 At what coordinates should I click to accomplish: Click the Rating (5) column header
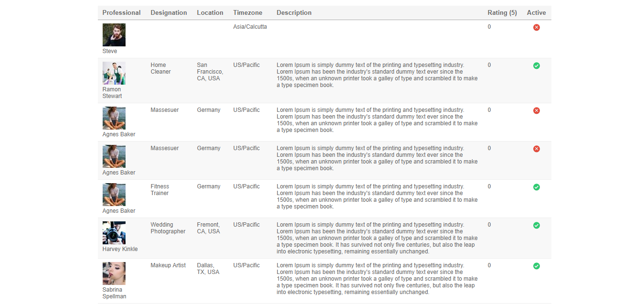click(502, 13)
